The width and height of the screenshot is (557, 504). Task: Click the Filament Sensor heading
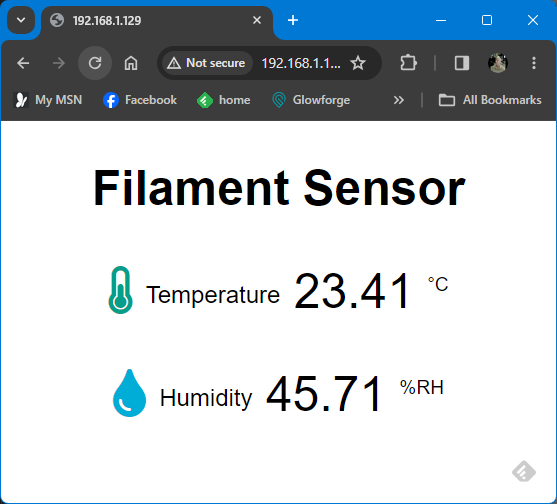pyautogui.click(x=279, y=188)
